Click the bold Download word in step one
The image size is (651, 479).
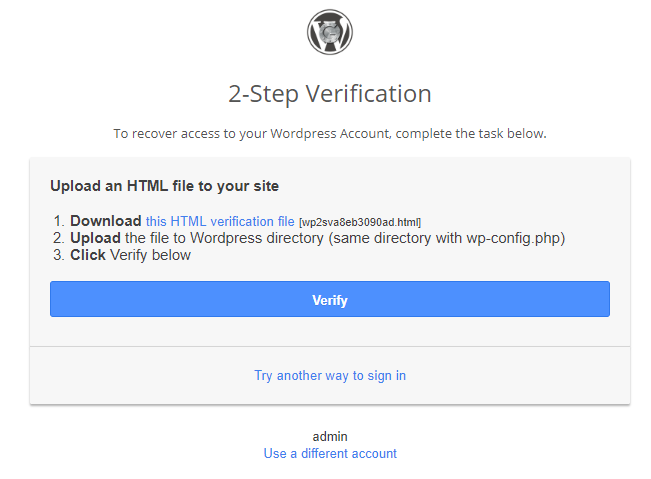[x=106, y=221]
